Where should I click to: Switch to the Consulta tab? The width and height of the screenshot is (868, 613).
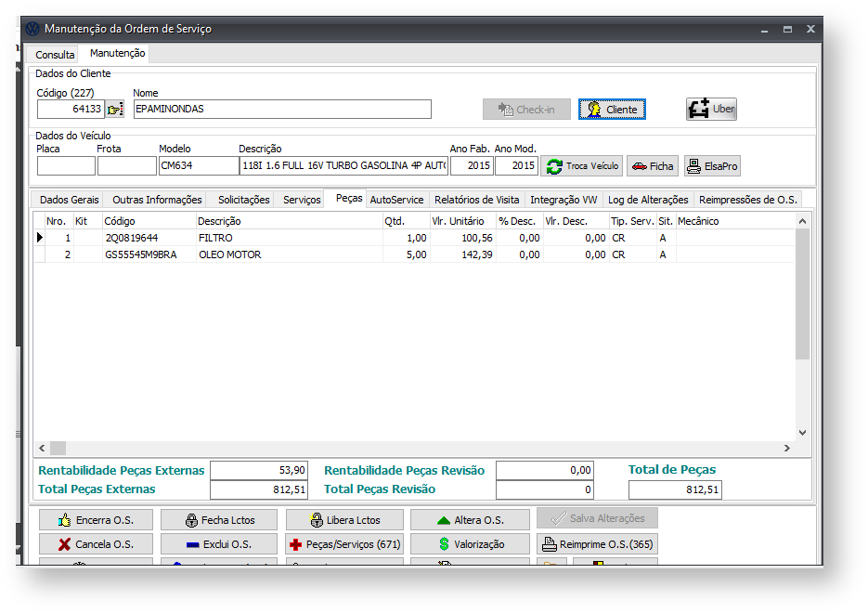[55, 55]
